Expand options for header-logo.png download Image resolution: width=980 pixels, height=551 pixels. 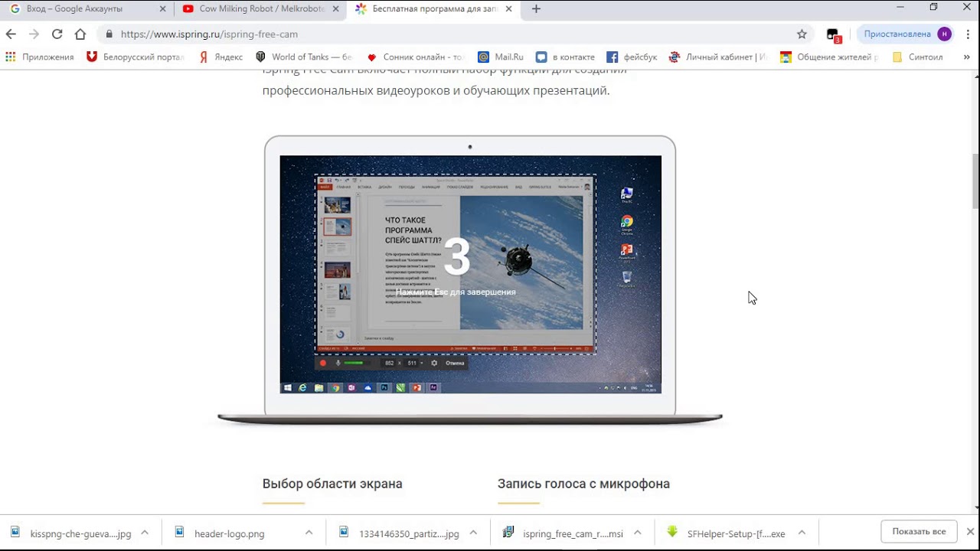pyautogui.click(x=309, y=533)
